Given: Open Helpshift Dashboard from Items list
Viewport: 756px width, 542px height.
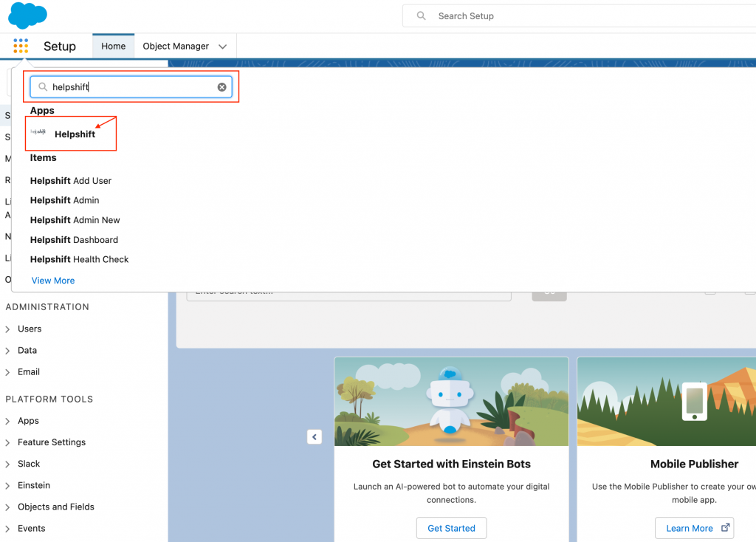Looking at the screenshot, I should [x=74, y=240].
